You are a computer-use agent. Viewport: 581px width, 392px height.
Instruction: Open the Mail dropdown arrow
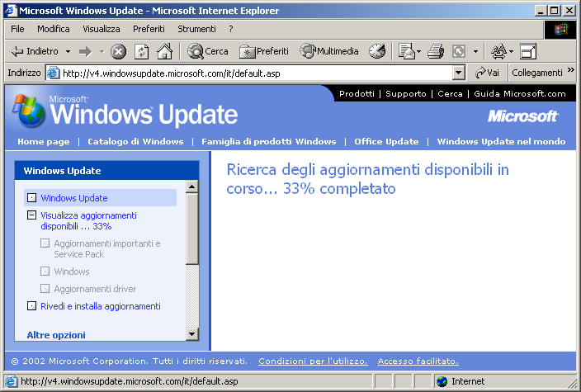[x=418, y=51]
